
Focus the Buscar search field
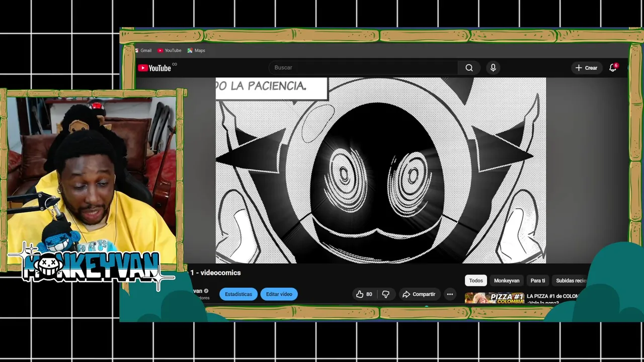363,67
